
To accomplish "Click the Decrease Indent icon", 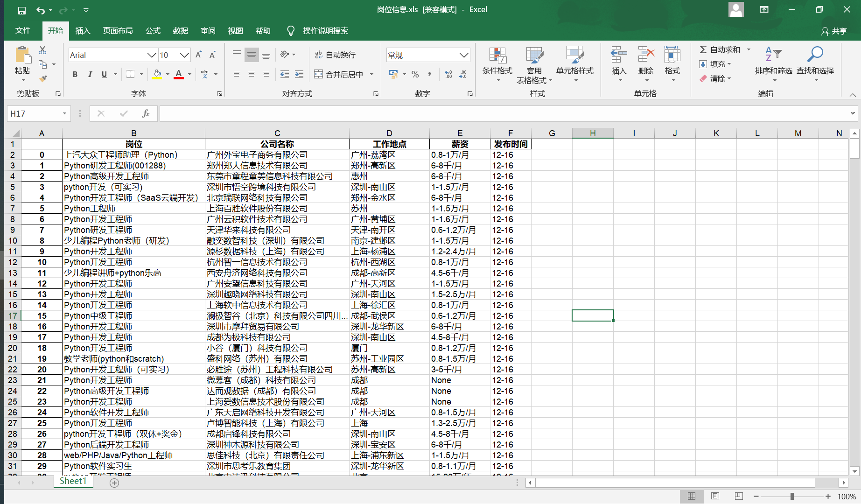I will tap(285, 74).
